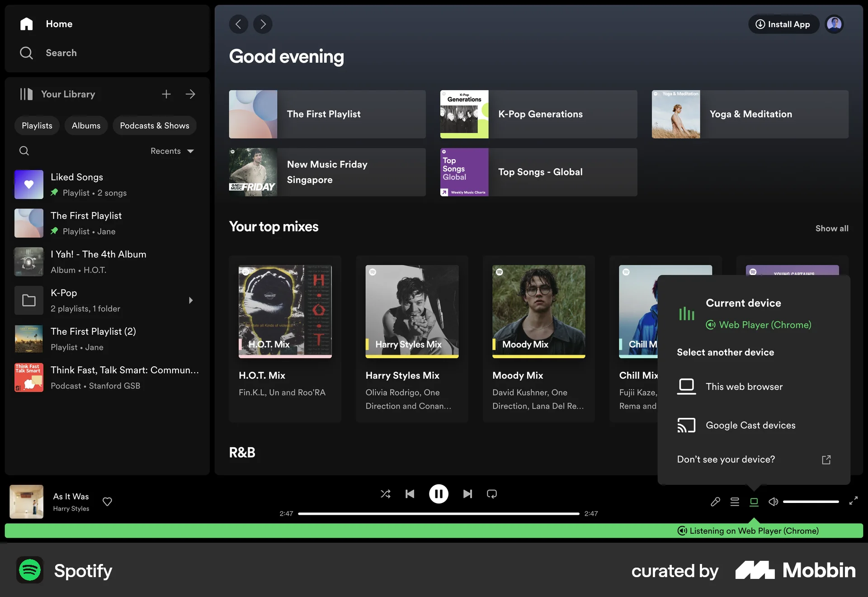Enable repeat mode
This screenshot has height=597, width=868.
pos(491,494)
